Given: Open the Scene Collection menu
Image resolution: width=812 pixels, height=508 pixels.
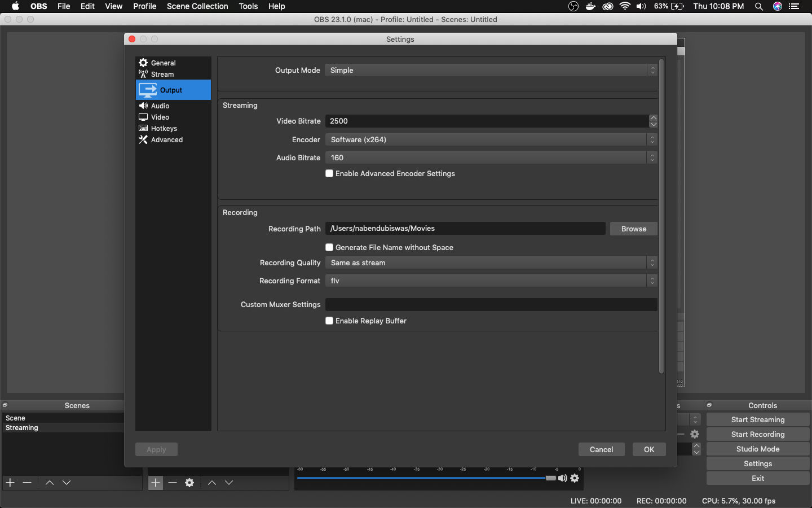Looking at the screenshot, I should (197, 6).
